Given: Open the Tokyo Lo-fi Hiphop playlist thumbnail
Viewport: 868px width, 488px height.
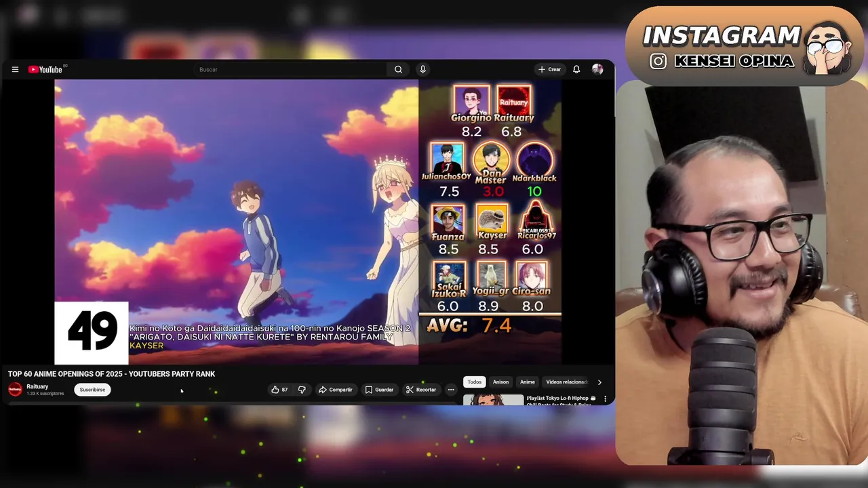Looking at the screenshot, I should [x=494, y=401].
